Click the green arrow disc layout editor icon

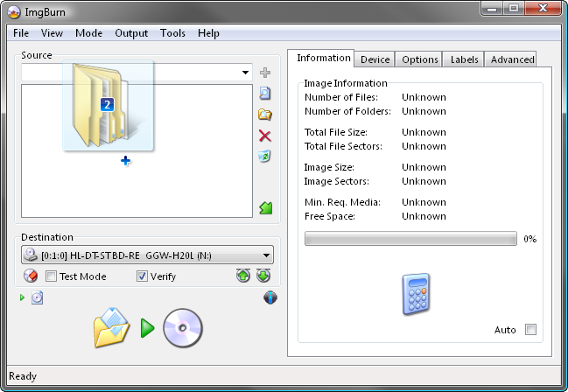point(265,208)
